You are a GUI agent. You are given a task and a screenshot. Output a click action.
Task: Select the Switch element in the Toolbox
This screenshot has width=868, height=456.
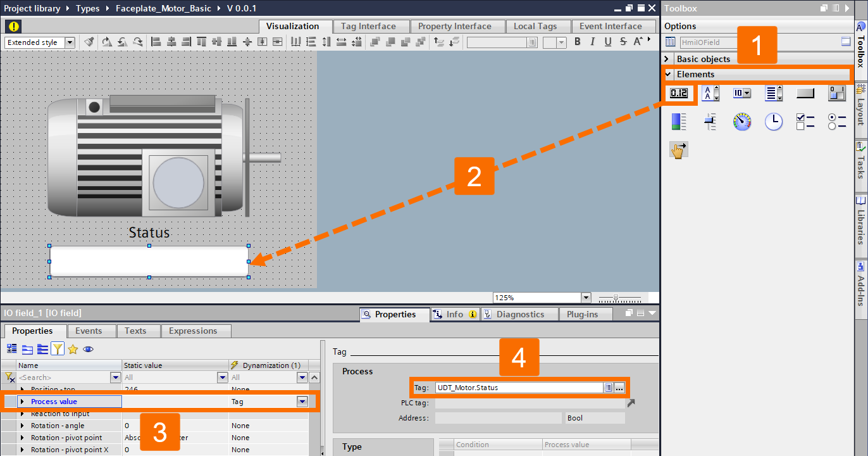click(836, 93)
